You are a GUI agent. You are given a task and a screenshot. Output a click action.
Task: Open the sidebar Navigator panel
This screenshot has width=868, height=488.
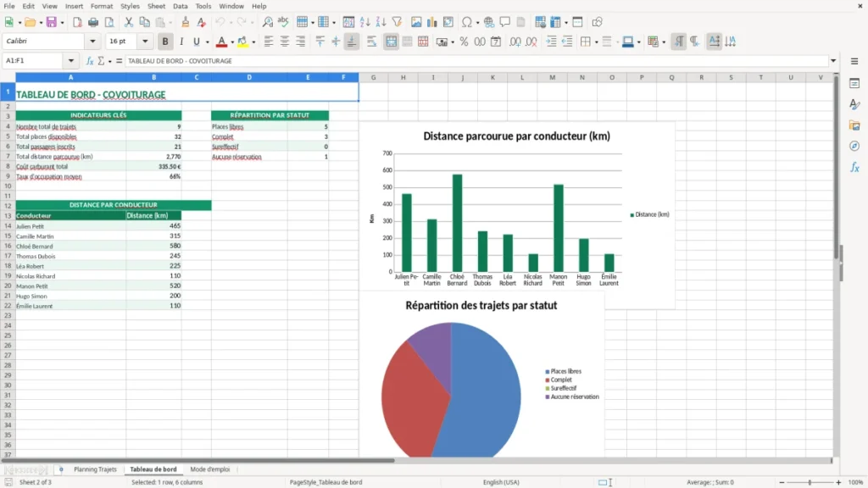click(854, 146)
